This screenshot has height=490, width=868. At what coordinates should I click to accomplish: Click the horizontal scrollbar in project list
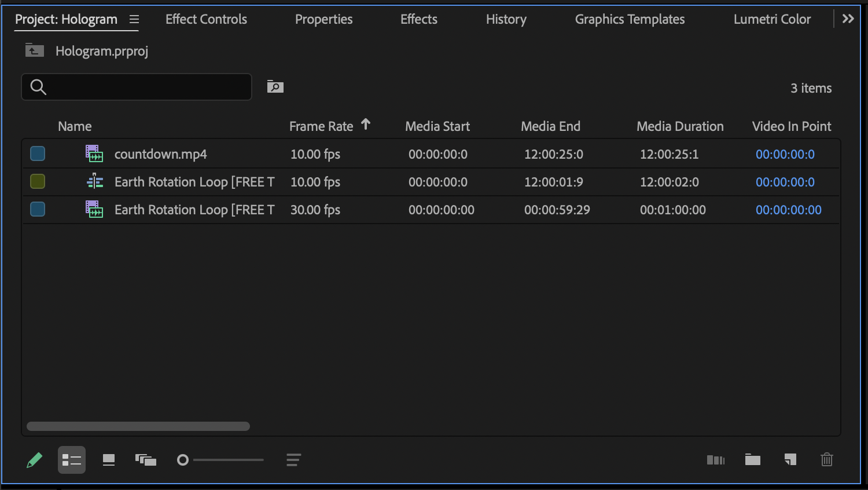(138, 426)
